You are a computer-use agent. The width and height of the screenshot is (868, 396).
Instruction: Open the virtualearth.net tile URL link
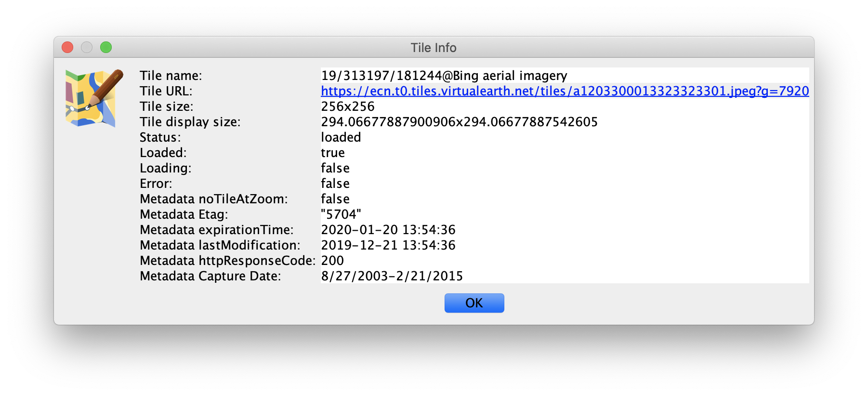pos(565,91)
